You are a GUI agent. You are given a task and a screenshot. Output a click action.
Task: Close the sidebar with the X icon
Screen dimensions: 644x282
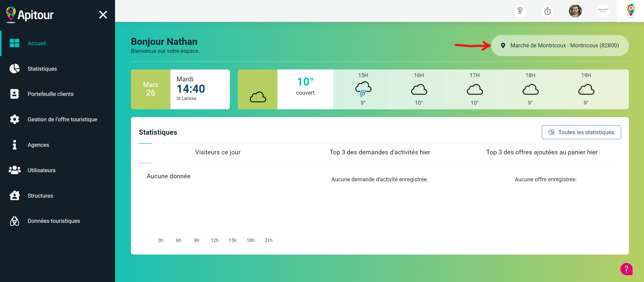(x=103, y=15)
